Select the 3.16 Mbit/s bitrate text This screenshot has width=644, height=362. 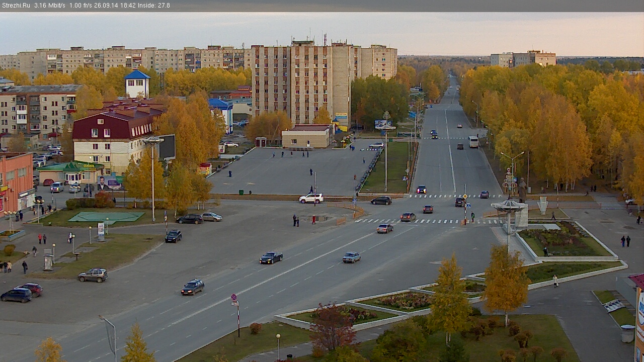tap(50, 6)
